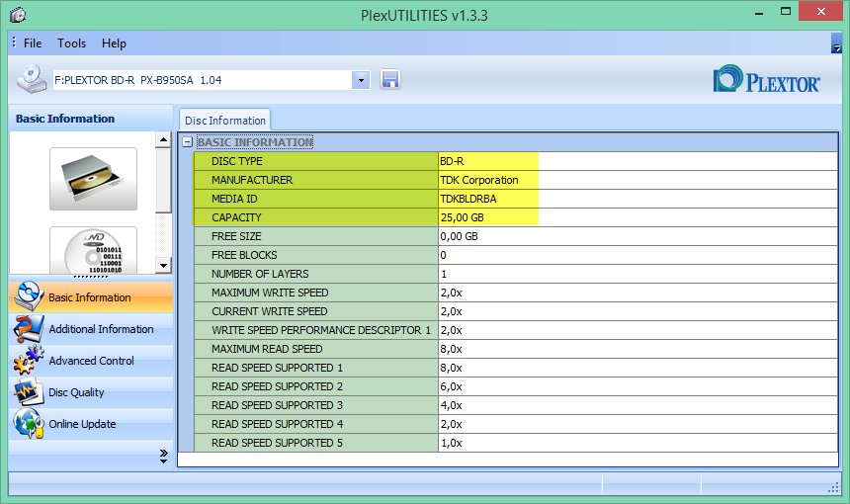Viewport: 850px width, 504px height.
Task: Select the CURRENT WRITE SPEED row label
Action: pyautogui.click(x=270, y=311)
